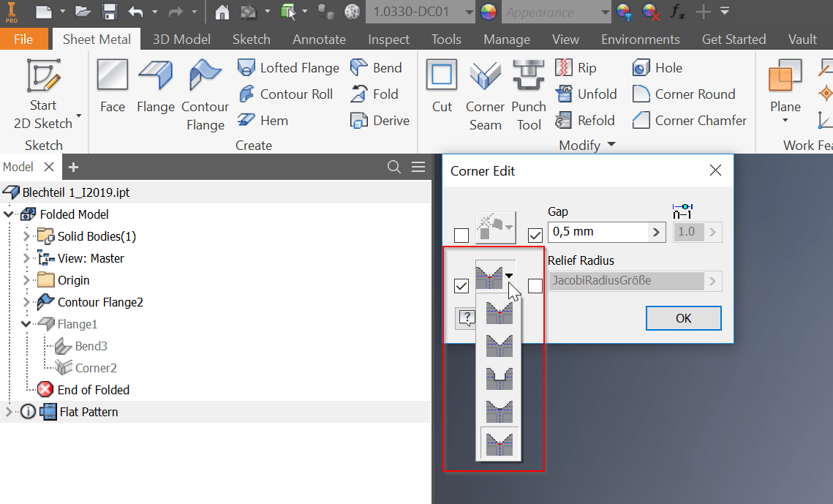Open the Appearance dropdown in the title bar
The image size is (833, 504).
pos(603,12)
